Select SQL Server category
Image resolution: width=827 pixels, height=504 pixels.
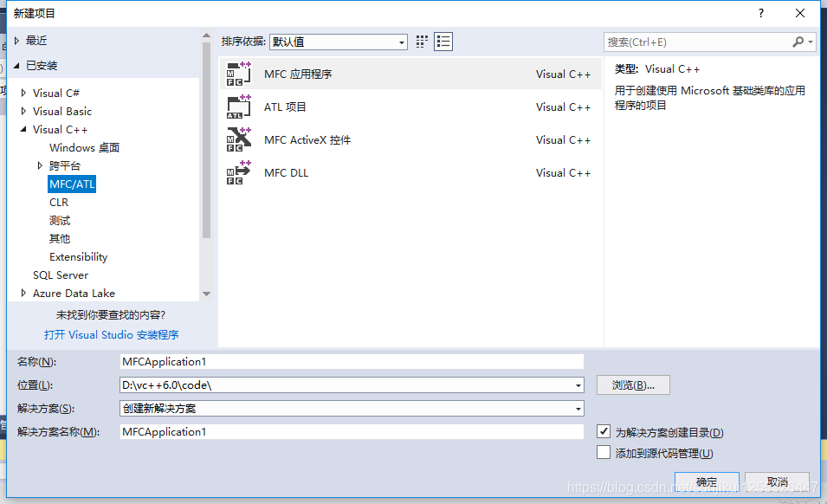61,275
